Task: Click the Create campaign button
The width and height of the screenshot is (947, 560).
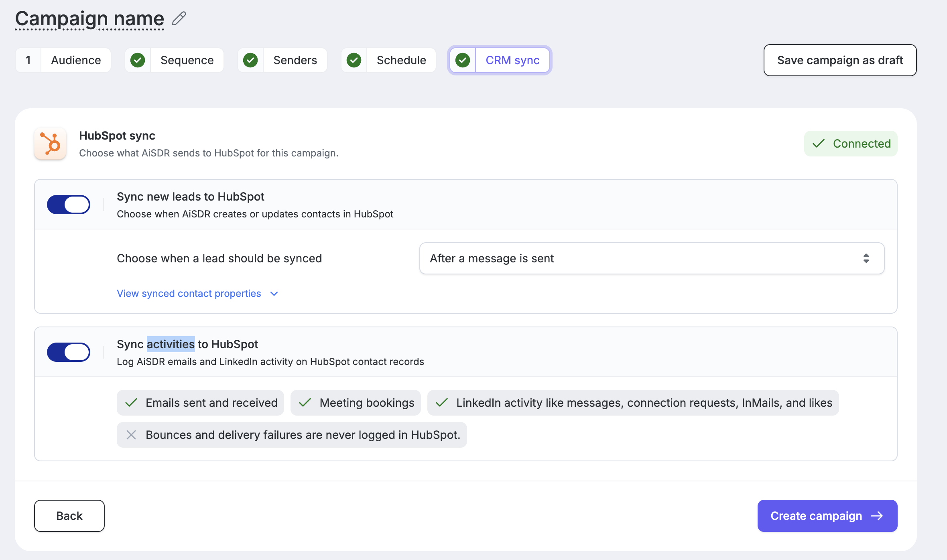Action: (827, 516)
